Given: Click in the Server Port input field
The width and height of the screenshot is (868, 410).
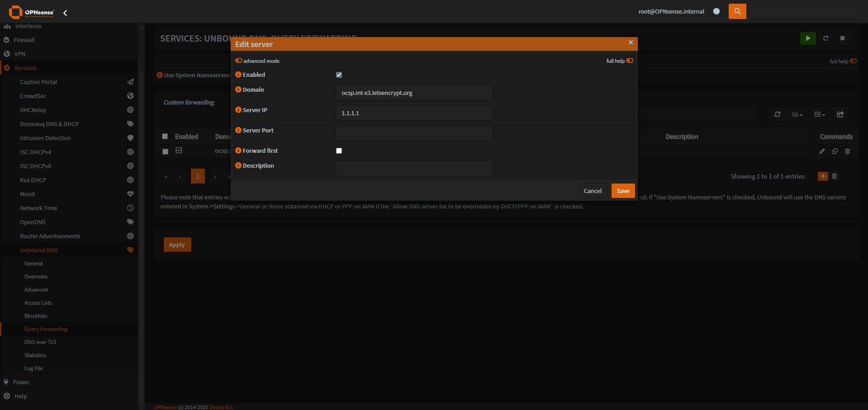Looking at the screenshot, I should (414, 133).
